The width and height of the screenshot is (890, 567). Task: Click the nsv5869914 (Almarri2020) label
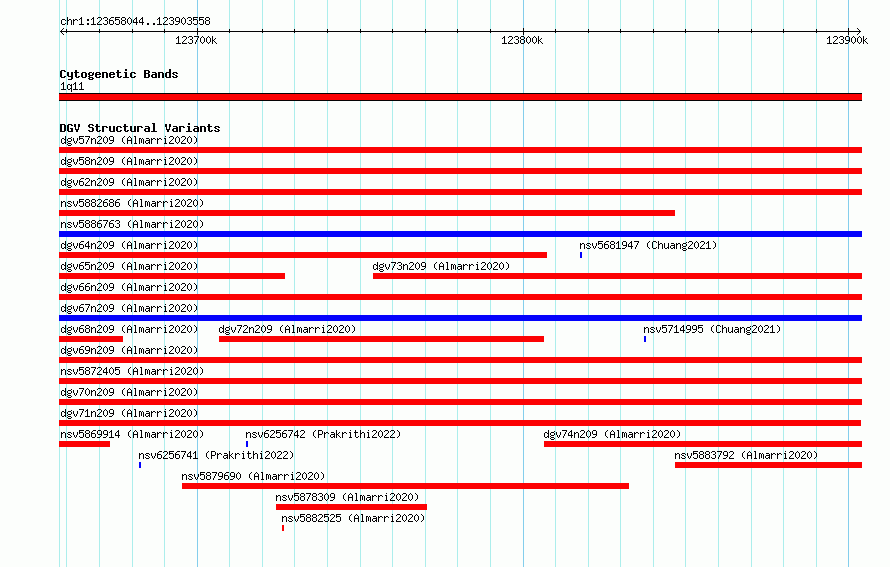tap(132, 434)
